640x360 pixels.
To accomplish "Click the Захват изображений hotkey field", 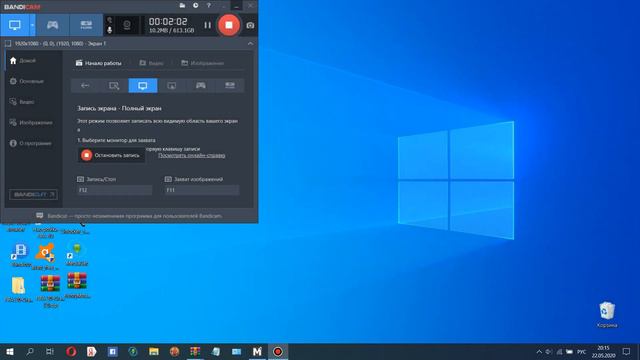I will click(x=202, y=190).
